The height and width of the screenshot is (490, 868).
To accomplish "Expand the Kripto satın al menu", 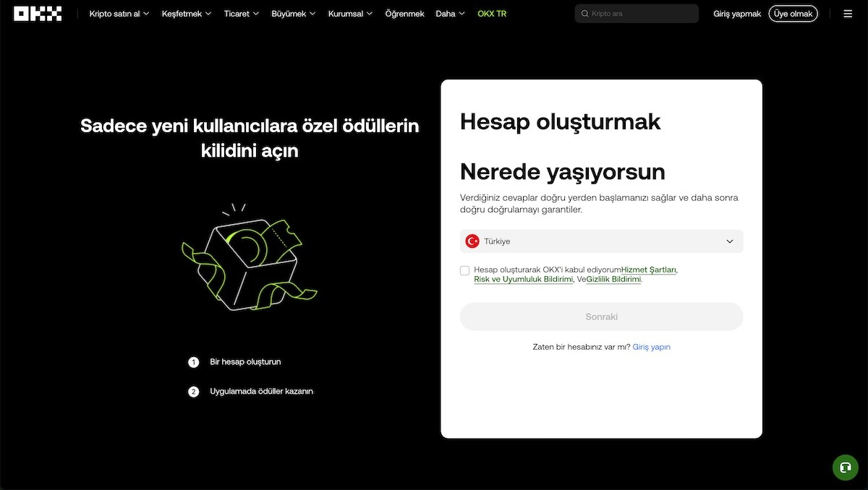I will coord(119,13).
